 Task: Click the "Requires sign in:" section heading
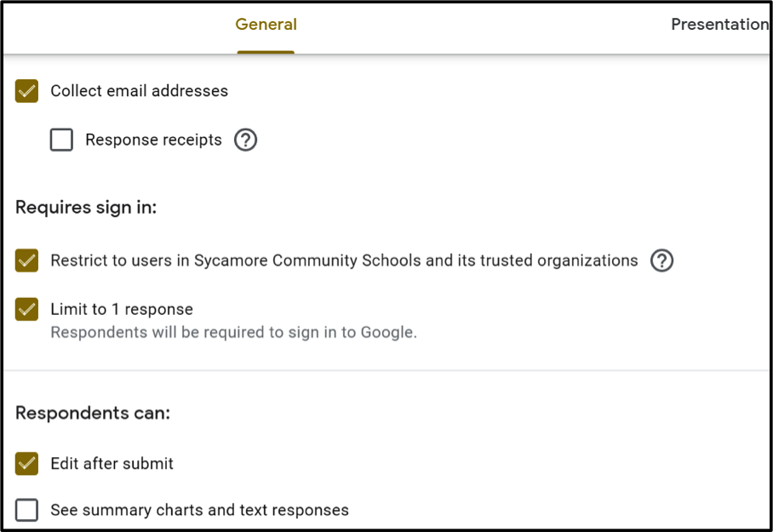click(86, 207)
